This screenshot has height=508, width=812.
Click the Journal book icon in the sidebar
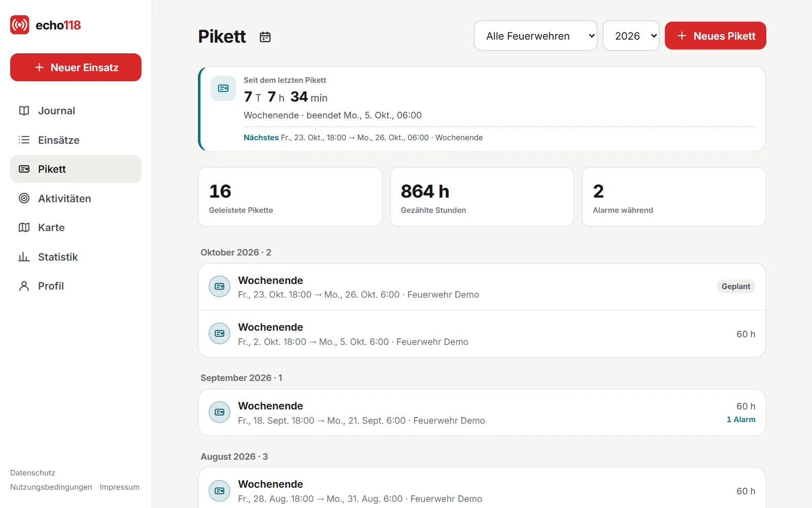pos(24,111)
